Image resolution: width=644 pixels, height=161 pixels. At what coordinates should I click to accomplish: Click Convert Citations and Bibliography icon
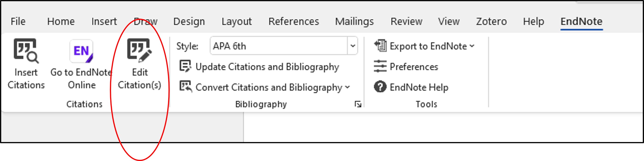point(186,87)
